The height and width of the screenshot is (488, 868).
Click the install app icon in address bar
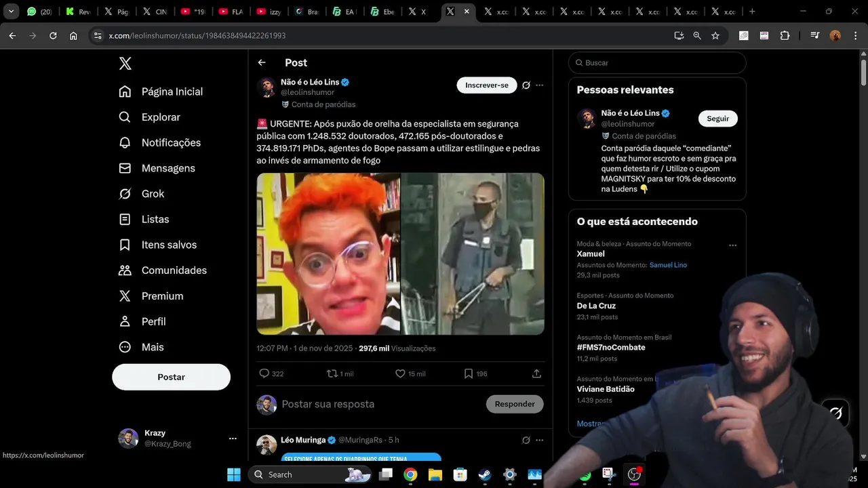click(x=679, y=35)
